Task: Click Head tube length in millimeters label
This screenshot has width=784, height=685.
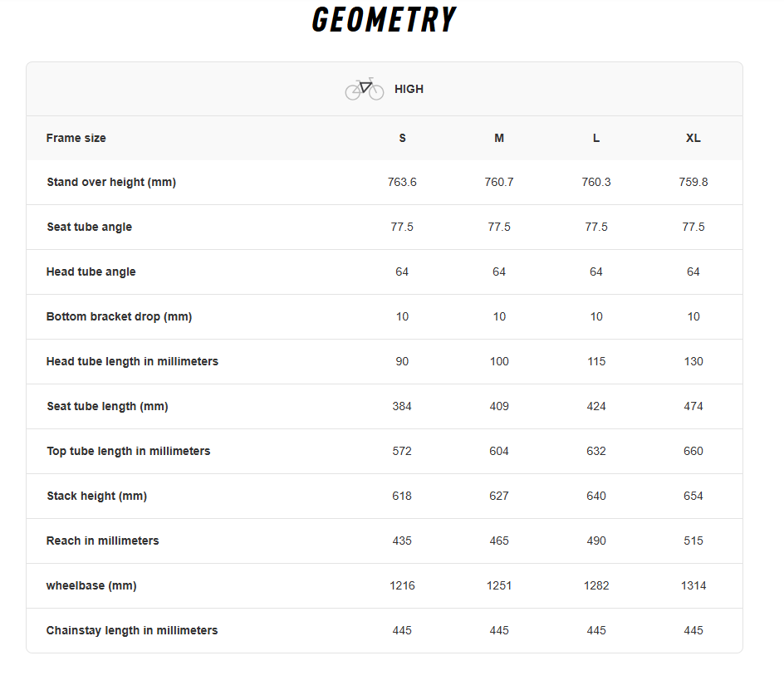Action: tap(133, 361)
